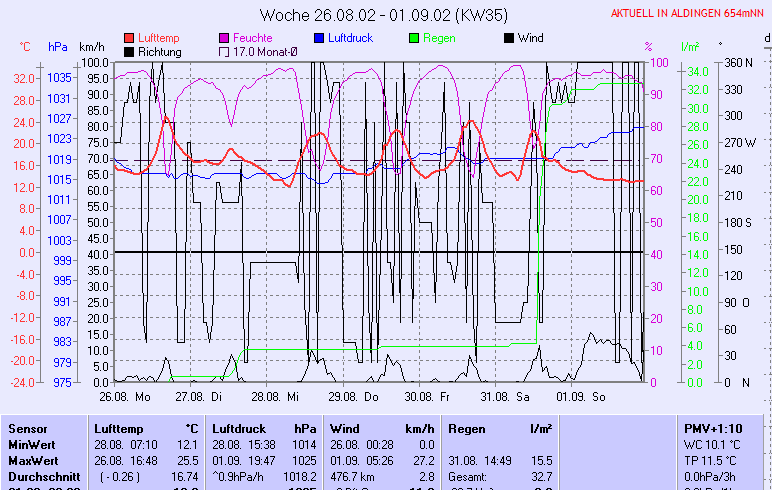772x490 pixels.
Task: Click the red Lufttemp legend square
Action: click(129, 38)
